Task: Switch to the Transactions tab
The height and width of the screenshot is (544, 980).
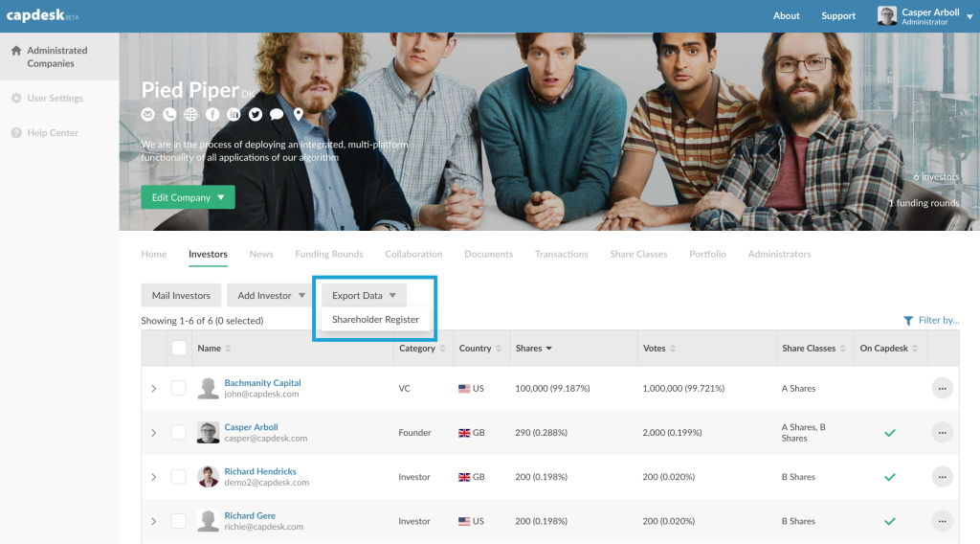Action: pyautogui.click(x=561, y=254)
